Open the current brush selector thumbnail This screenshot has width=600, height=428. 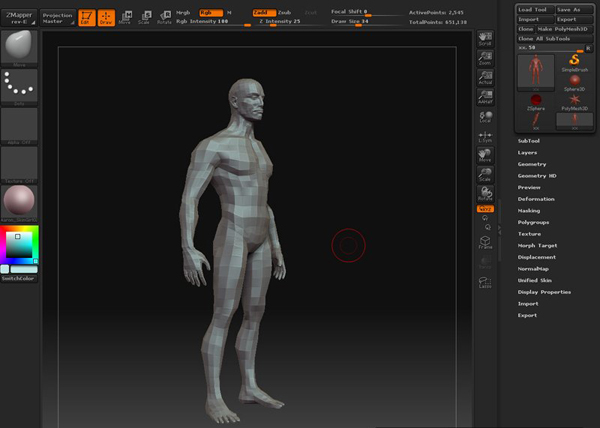point(19,49)
